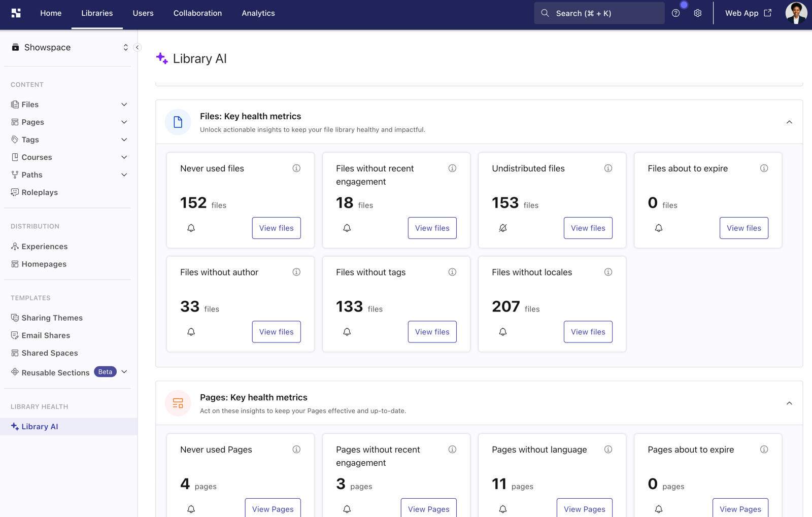812x517 pixels.
Task: Toggle alert bell for Files without tags
Action: [x=347, y=332]
